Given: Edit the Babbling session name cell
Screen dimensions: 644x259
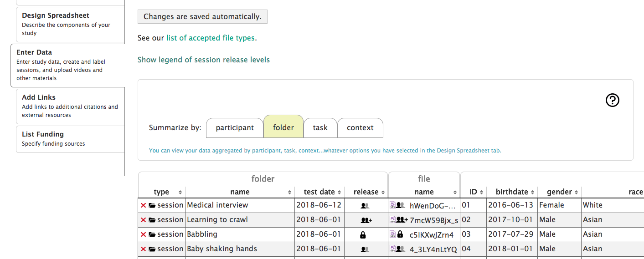Looking at the screenshot, I should [240, 234].
